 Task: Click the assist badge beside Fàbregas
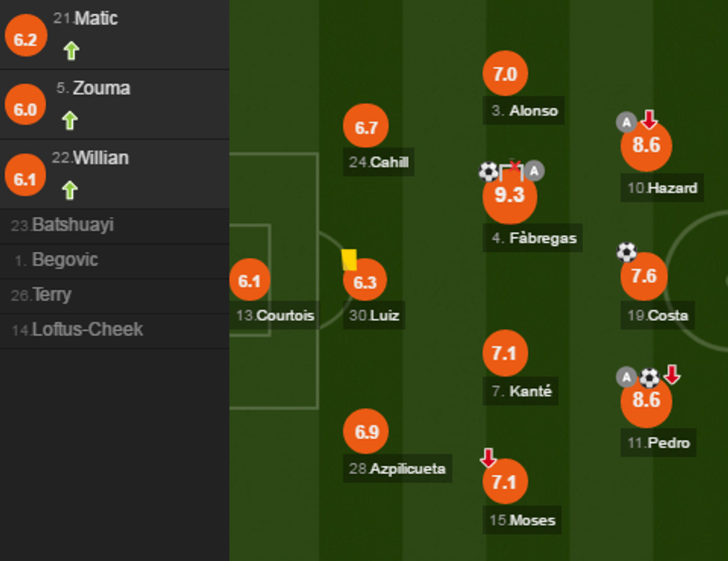pyautogui.click(x=534, y=172)
